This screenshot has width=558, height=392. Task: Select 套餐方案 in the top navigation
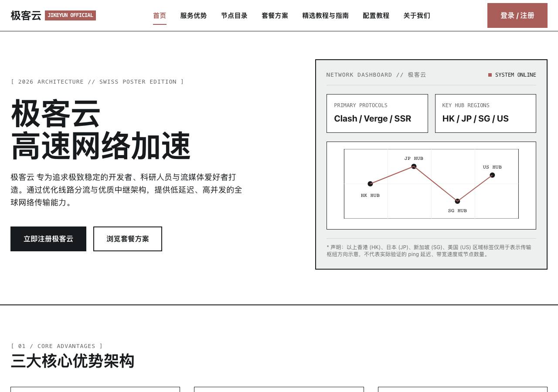[275, 16]
